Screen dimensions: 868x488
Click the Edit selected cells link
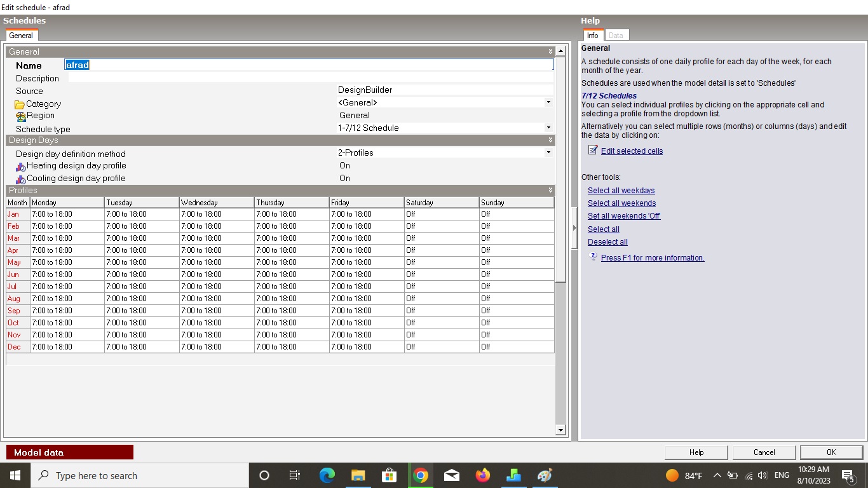[x=632, y=151]
